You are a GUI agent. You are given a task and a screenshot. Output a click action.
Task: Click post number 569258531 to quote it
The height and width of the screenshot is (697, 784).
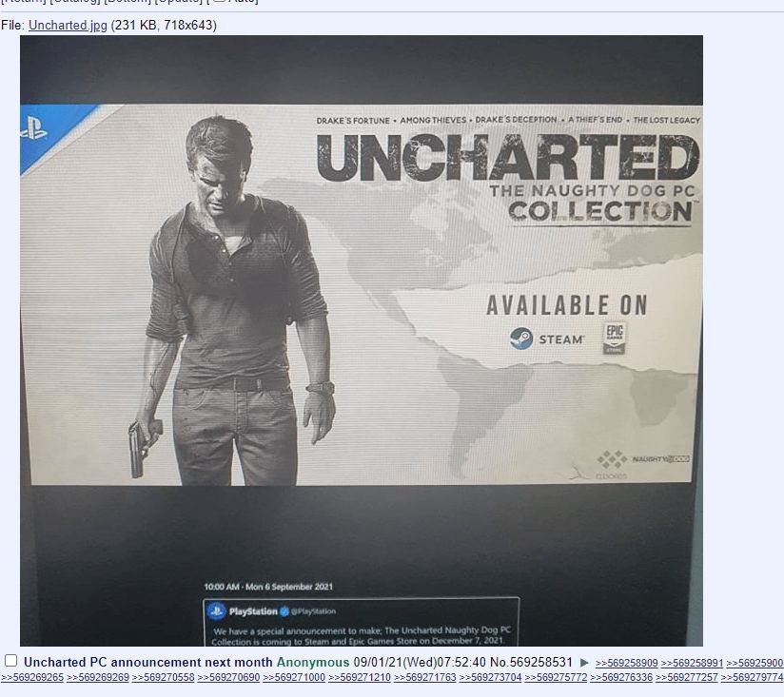point(540,662)
